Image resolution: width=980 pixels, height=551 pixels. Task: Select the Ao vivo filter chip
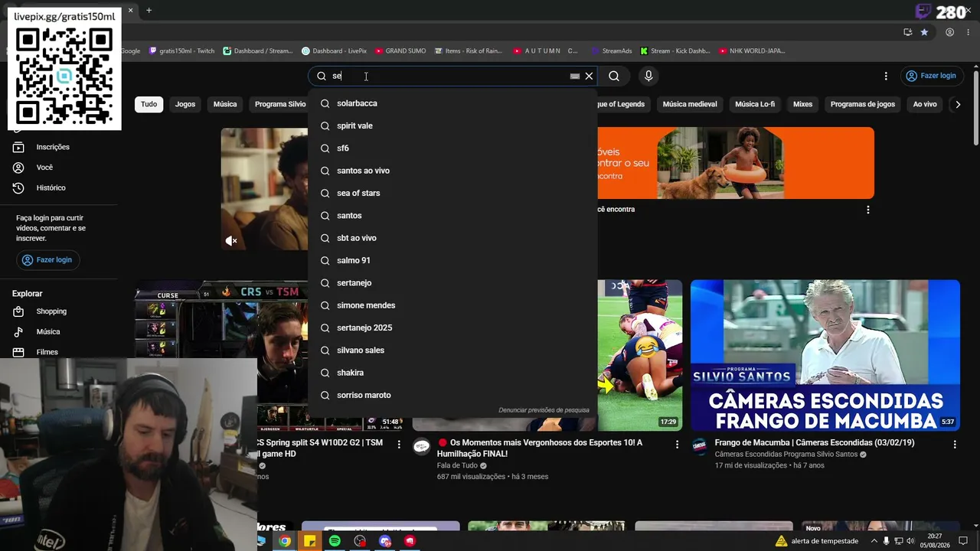click(925, 104)
